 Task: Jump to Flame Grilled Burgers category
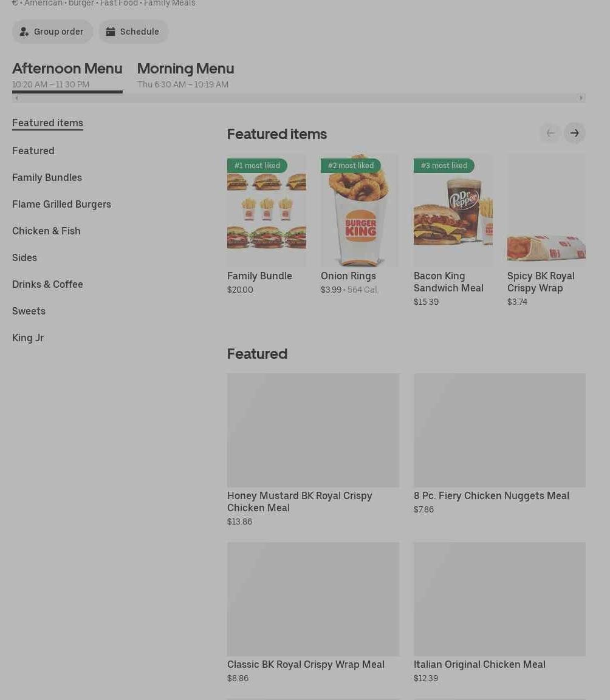(62, 204)
